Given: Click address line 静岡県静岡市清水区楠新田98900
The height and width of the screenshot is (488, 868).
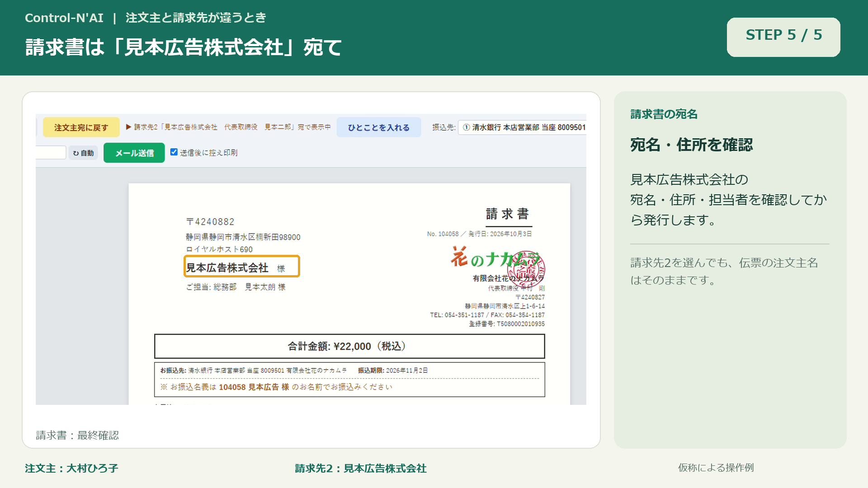Looking at the screenshot, I should click(243, 237).
